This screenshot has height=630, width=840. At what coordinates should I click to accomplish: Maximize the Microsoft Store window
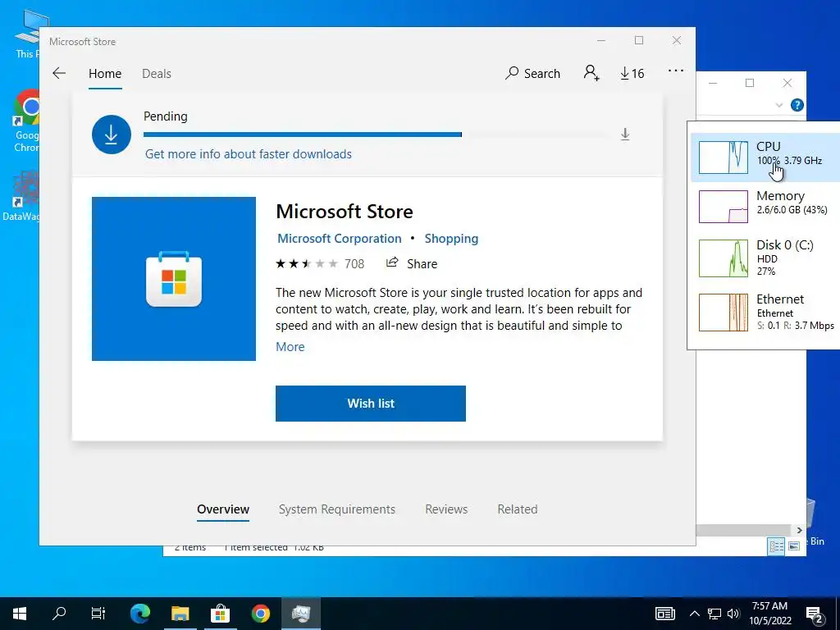pos(638,41)
